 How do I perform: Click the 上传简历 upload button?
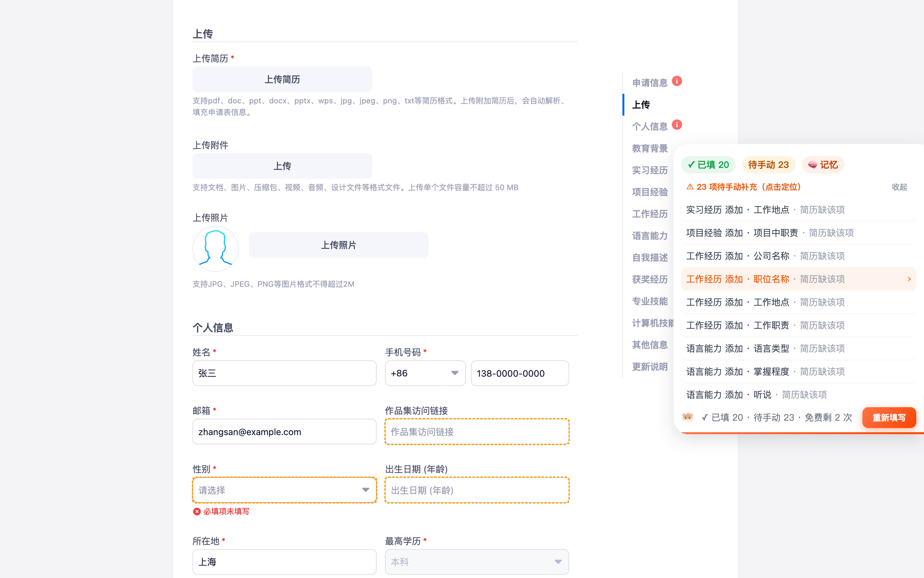pos(282,79)
